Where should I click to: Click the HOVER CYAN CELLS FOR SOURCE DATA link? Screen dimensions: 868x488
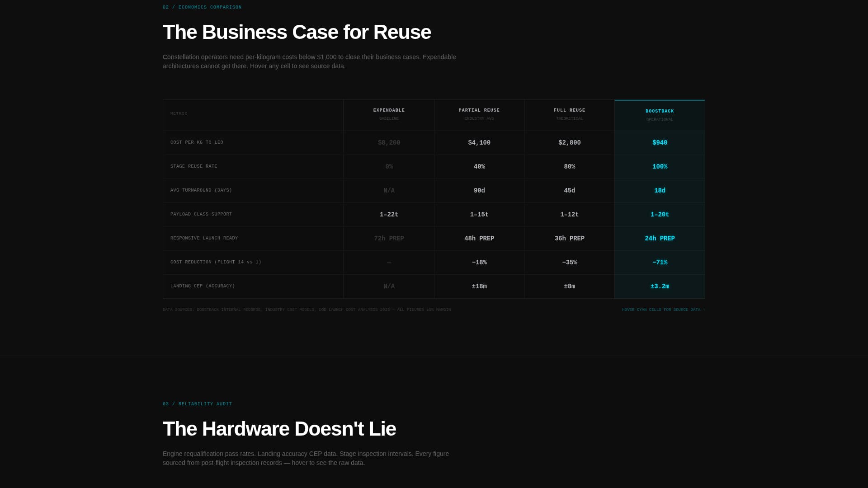(x=663, y=310)
